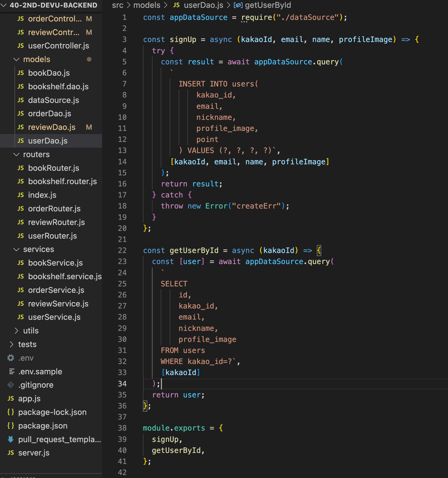The width and height of the screenshot is (448, 478).
Task: Click the JS icon beside server.js
Action: (11, 453)
